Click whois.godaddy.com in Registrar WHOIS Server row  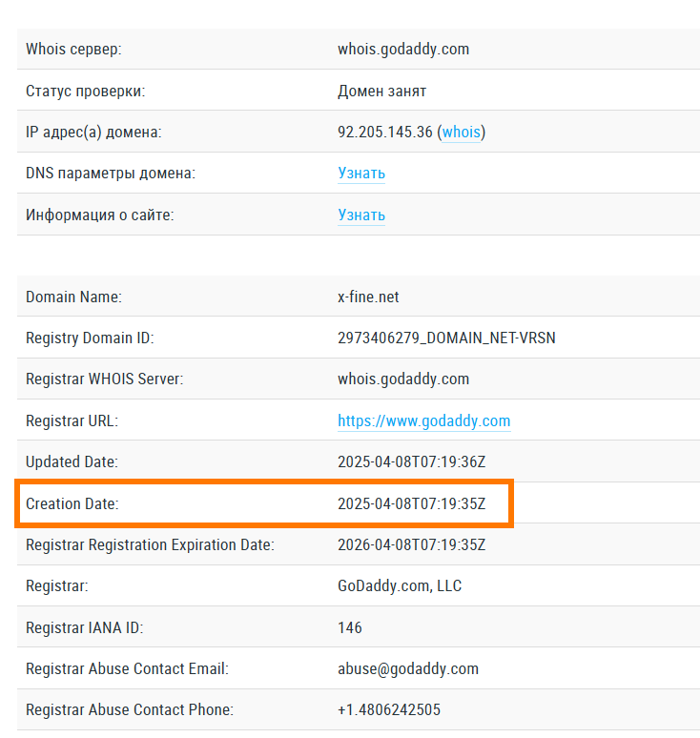[x=403, y=379]
